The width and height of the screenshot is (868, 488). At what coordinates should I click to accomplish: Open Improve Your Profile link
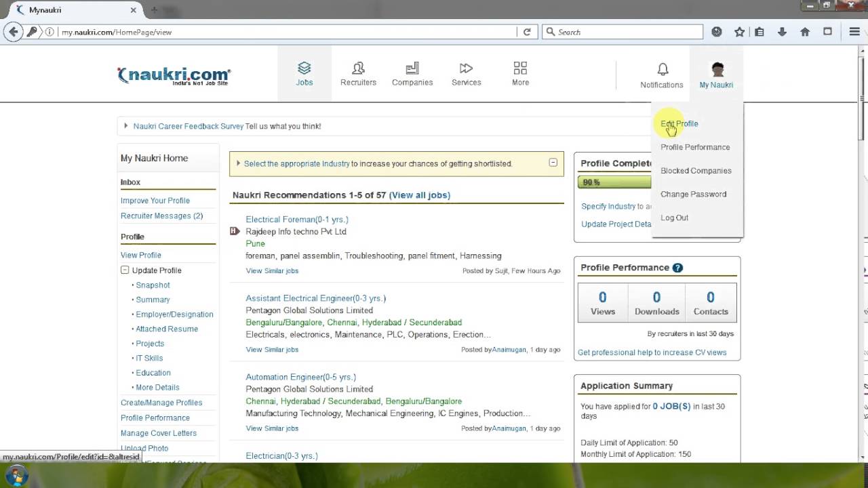(155, 201)
